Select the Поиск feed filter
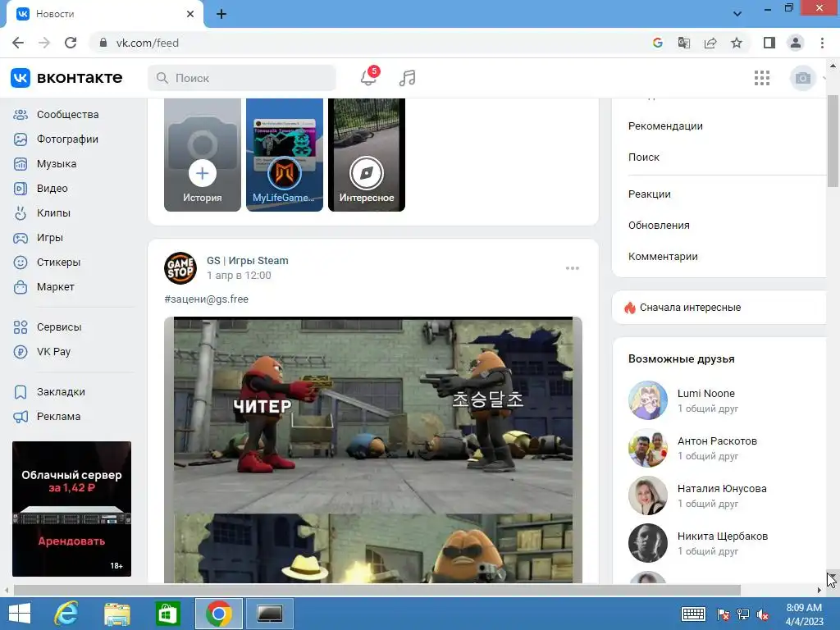This screenshot has height=630, width=840. pyautogui.click(x=643, y=157)
